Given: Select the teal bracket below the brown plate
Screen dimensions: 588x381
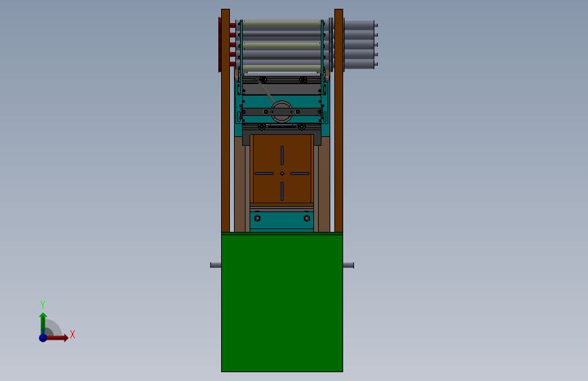Looking at the screenshot, I should [x=281, y=220].
